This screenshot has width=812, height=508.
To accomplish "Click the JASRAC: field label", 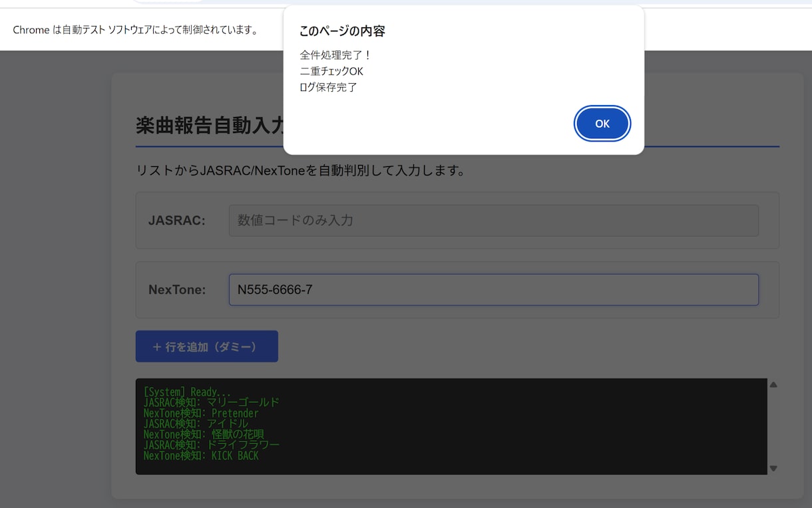I will (177, 220).
